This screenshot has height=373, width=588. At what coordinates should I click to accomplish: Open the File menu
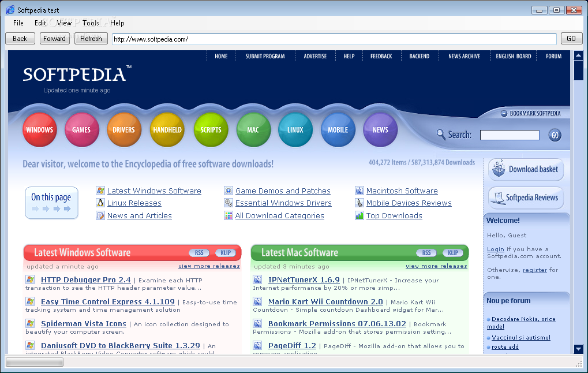pyautogui.click(x=18, y=23)
